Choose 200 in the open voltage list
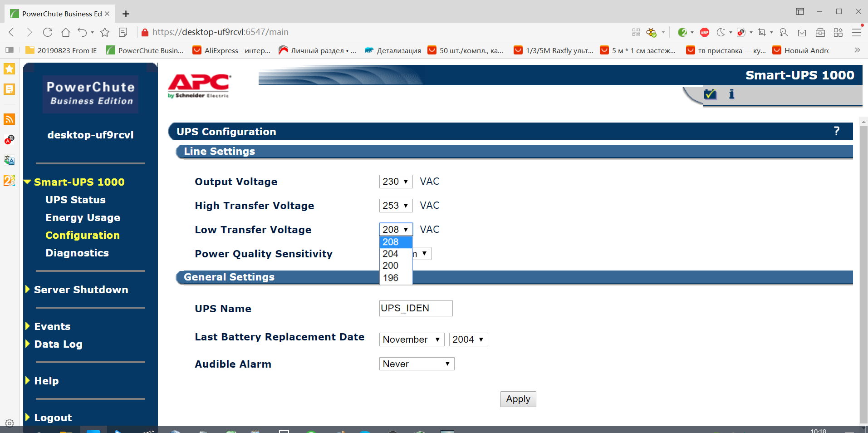 click(396, 266)
